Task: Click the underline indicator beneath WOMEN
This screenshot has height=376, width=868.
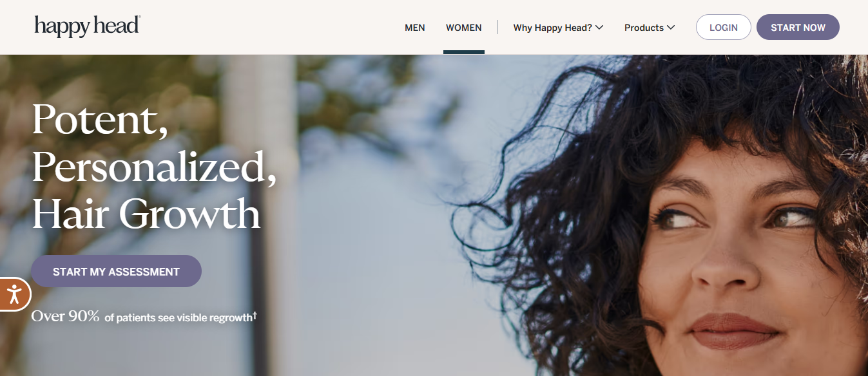Action: point(464,52)
